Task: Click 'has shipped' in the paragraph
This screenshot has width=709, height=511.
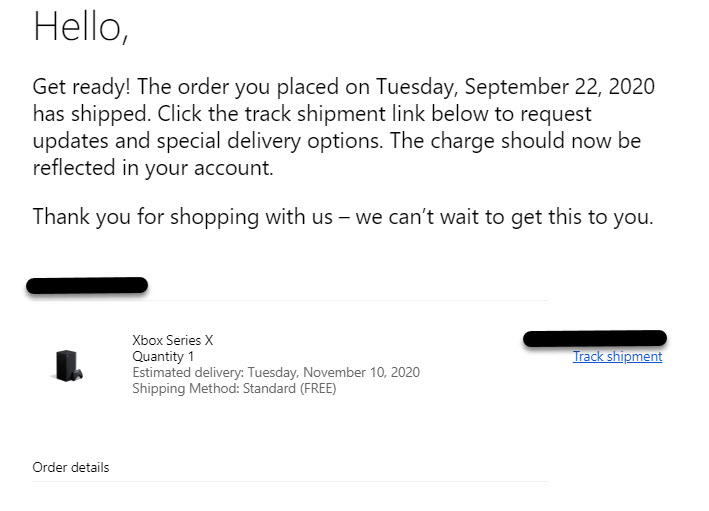Action: [80, 114]
